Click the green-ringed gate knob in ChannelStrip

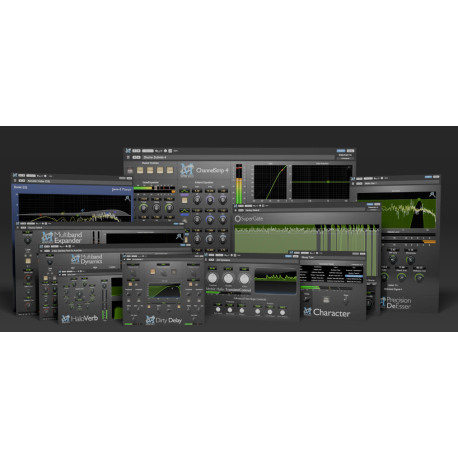(143, 208)
